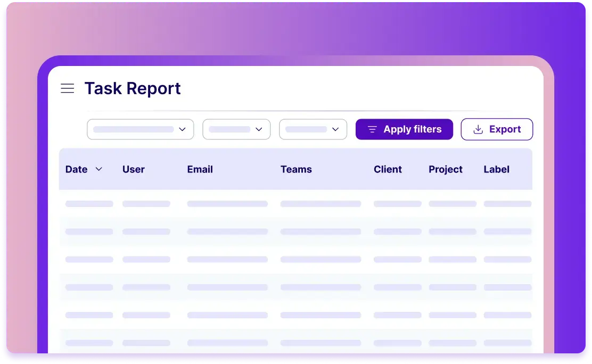Select the first row's Email cell
592x364 pixels.
227,204
